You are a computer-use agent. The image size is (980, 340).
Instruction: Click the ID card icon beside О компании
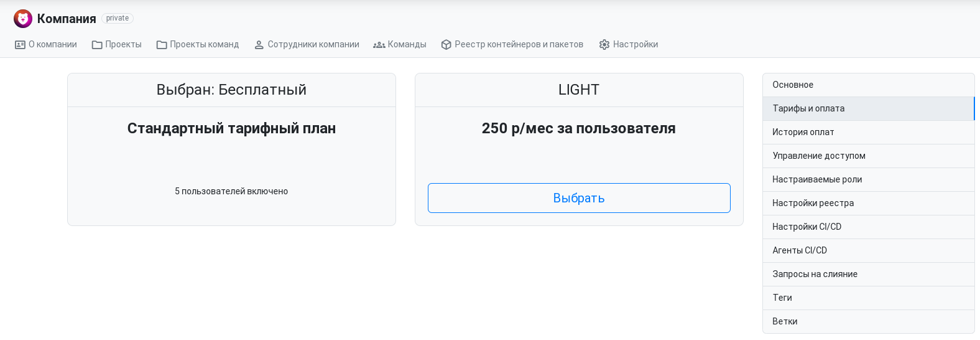[x=20, y=45]
